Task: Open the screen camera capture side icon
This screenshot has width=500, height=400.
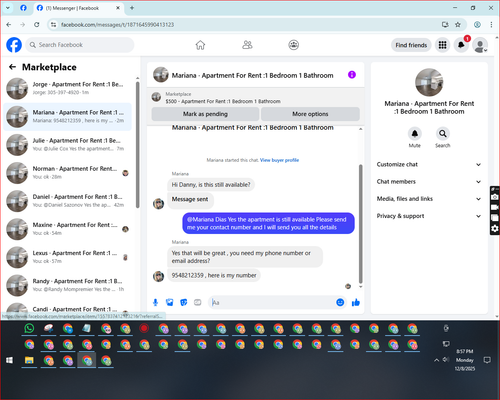Action: [x=495, y=197]
